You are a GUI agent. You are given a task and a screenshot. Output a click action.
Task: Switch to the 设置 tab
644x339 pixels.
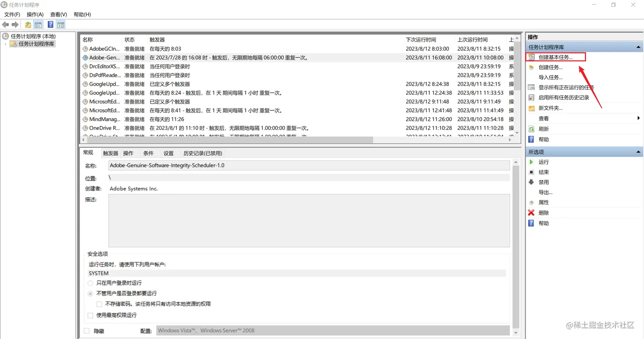pos(169,153)
